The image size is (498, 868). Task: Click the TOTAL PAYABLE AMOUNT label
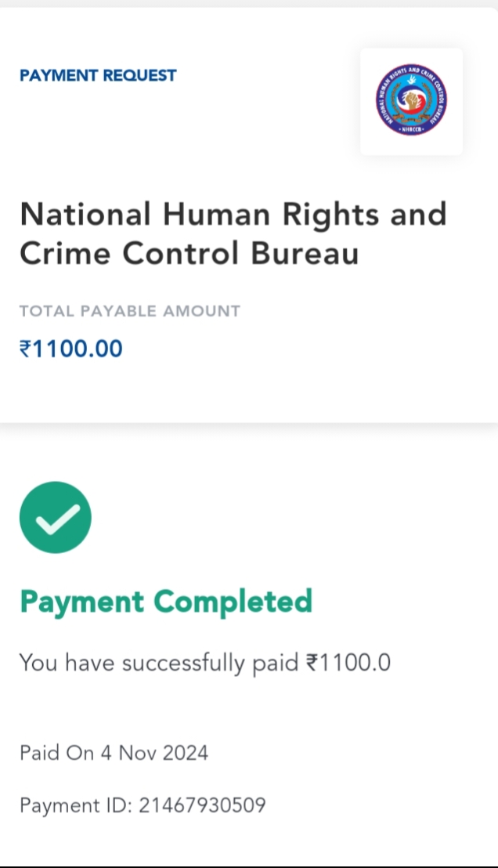click(130, 311)
